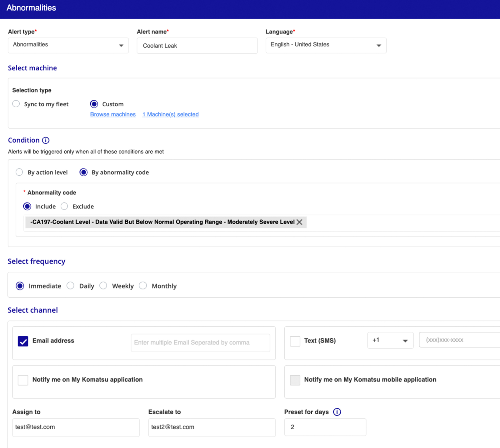Click the email addresses input box
Viewport: 500px width, 448px height.
tap(200, 343)
